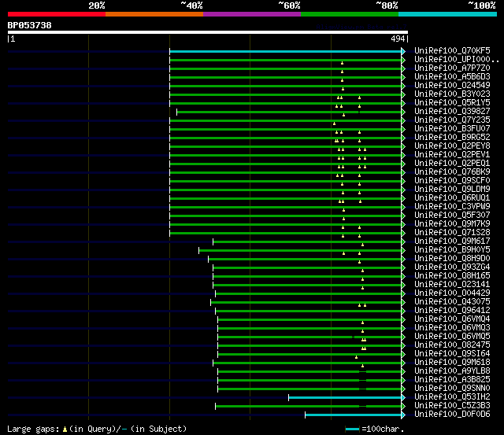This screenshot has width=504, height=435.
Task: Click the arrowhead ending the UniRef100_Q9SNN0 alignment
Action: pyautogui.click(x=403, y=389)
